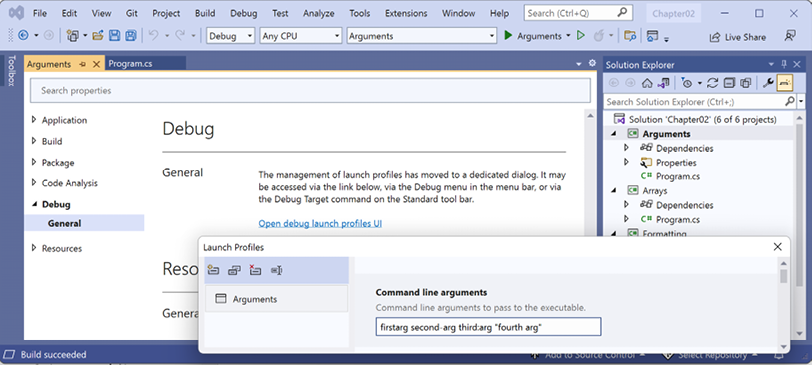Pin the Arguments document tab
The image size is (812, 365).
[x=83, y=64]
